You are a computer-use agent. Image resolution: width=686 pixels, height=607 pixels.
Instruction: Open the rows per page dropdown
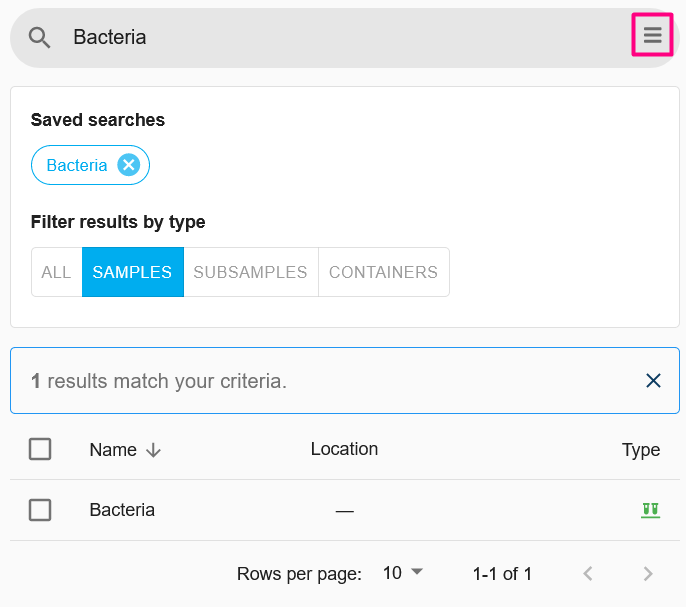(x=403, y=573)
